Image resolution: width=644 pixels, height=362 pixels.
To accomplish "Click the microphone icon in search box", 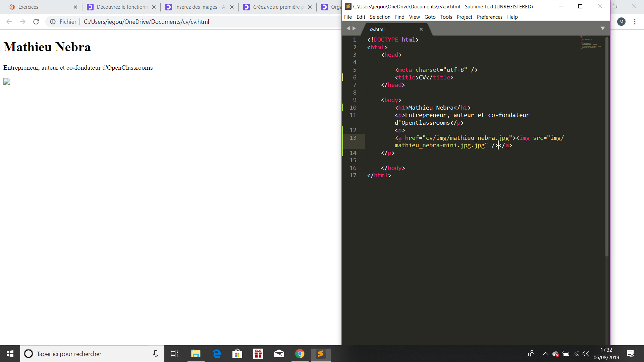I will coord(156,354).
